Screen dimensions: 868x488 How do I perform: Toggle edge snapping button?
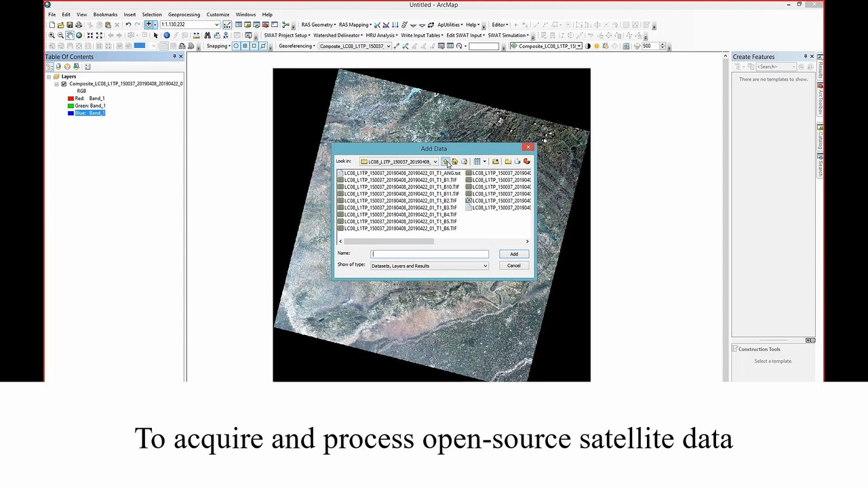click(263, 46)
